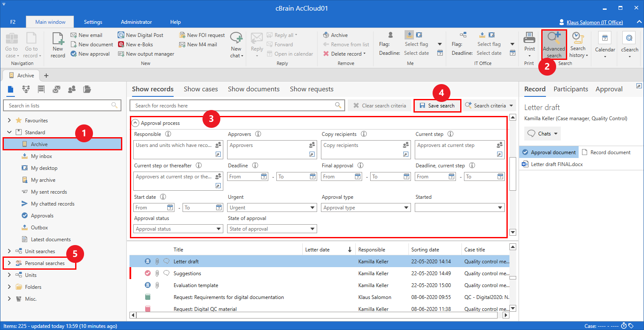
Task: Expand the Personal searches tree node
Action: (9, 263)
